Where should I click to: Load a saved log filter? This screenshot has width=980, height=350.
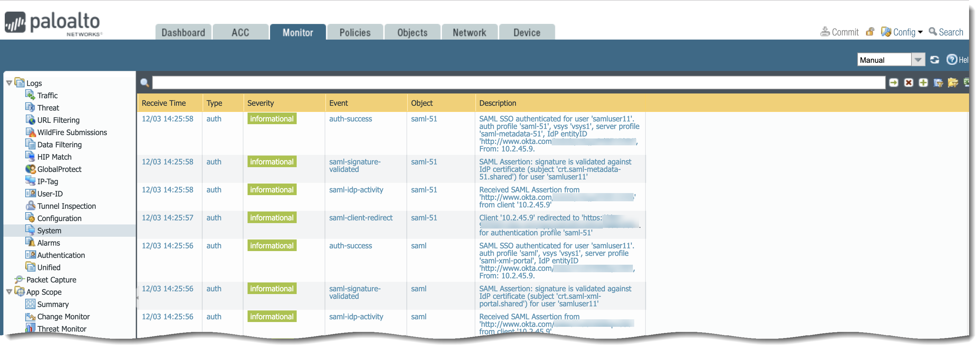click(x=953, y=83)
